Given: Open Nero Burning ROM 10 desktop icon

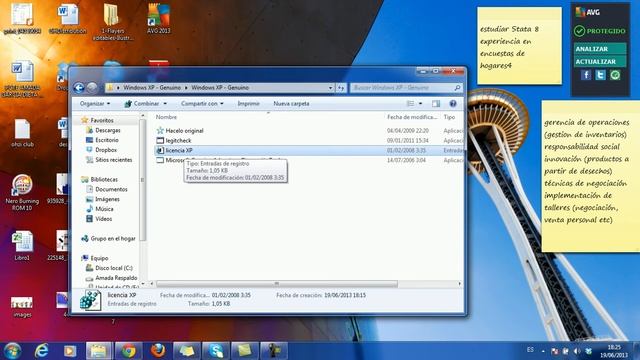Looking at the screenshot, I should (22, 193).
